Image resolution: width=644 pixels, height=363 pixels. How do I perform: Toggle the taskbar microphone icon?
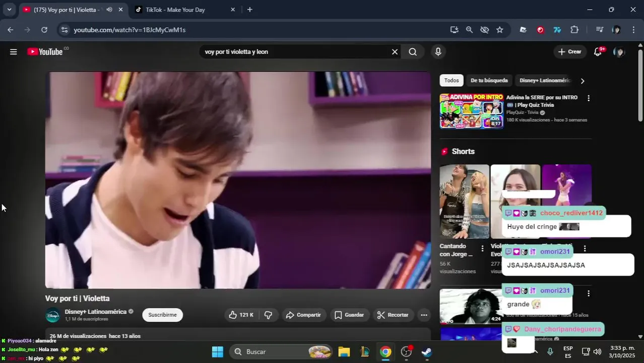[x=550, y=351]
